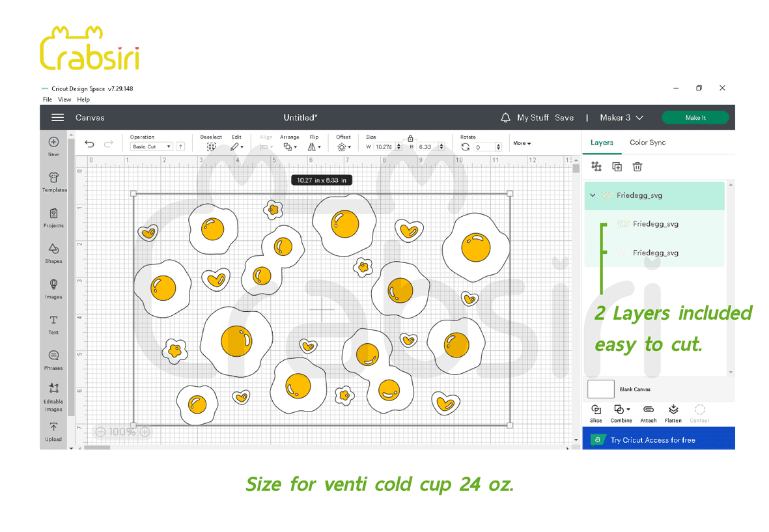769x532 pixels.
Task: Open the Operation Basic Cut dropdown
Action: tap(152, 147)
